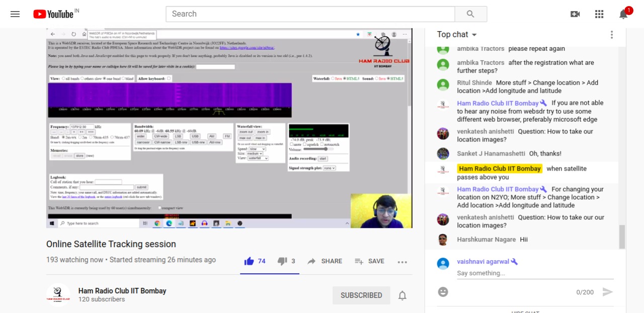644x313 pixels.
Task: Open the YouTube guide hamburger menu
Action: click(x=15, y=14)
